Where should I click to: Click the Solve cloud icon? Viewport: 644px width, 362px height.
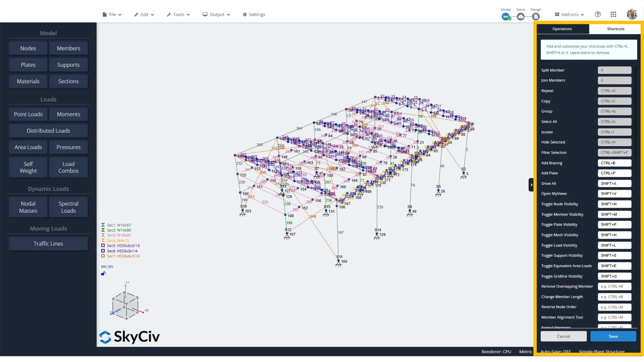coord(521,16)
